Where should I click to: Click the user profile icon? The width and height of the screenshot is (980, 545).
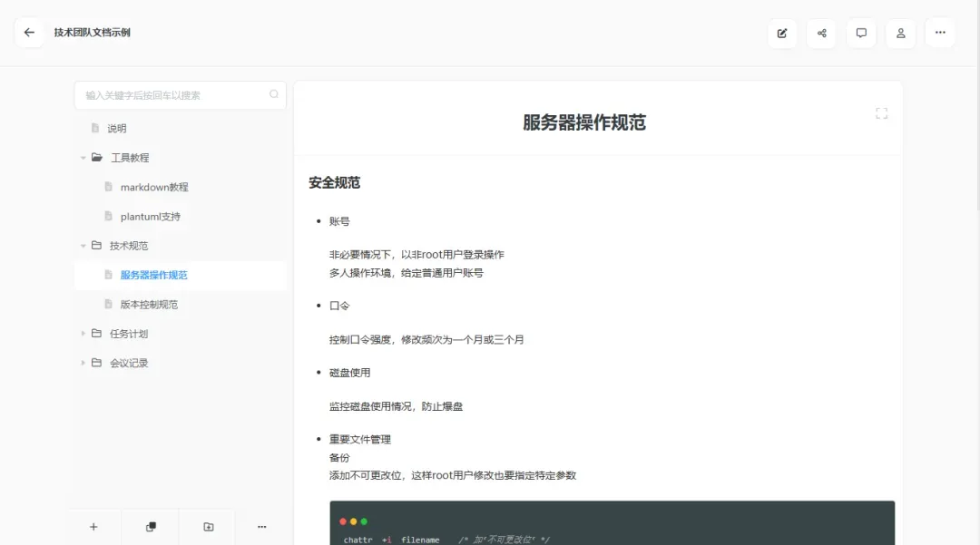coord(901,34)
